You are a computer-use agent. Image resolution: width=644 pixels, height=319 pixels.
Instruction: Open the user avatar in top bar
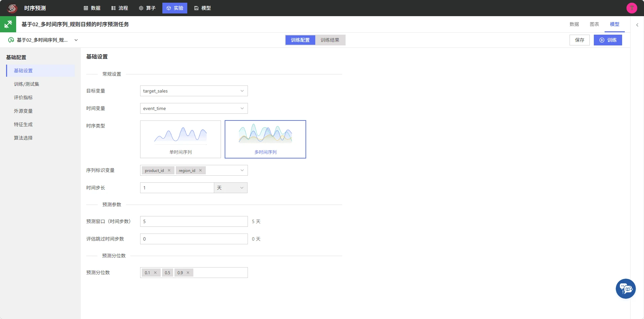[x=632, y=8]
